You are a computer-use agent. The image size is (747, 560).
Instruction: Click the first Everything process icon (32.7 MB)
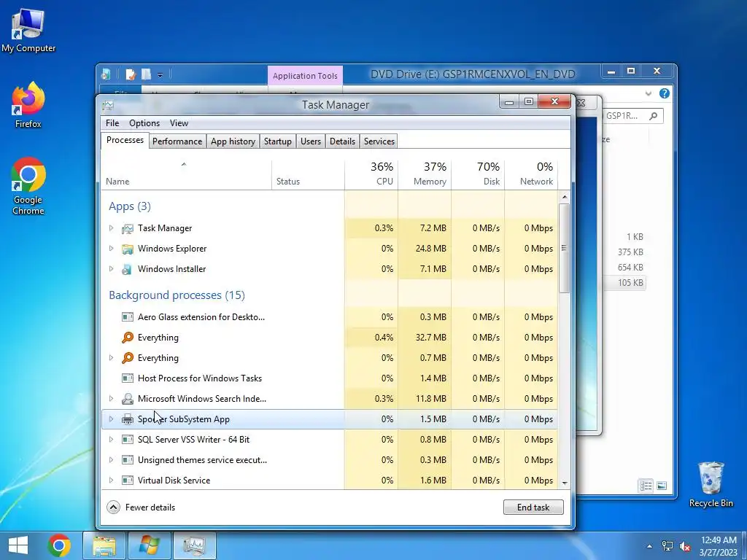(x=127, y=338)
